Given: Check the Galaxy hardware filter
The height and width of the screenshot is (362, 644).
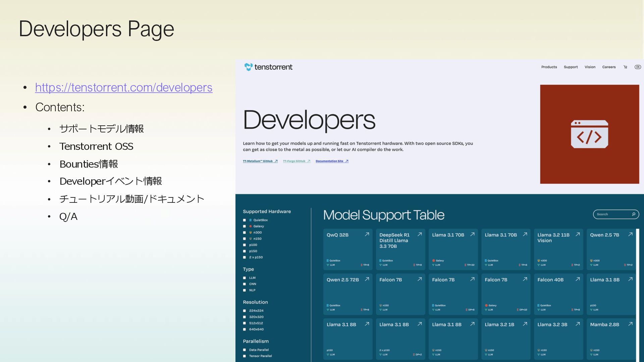Looking at the screenshot, I should tap(245, 226).
